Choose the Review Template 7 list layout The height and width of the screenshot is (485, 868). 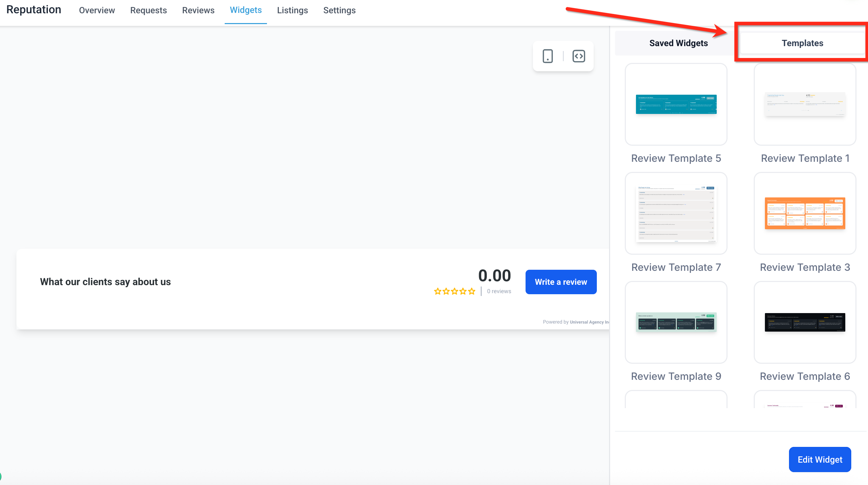point(676,213)
